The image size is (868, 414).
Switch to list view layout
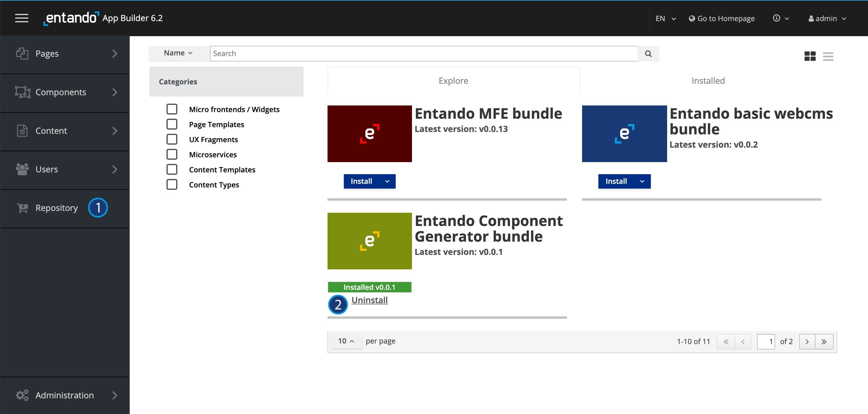tap(828, 56)
